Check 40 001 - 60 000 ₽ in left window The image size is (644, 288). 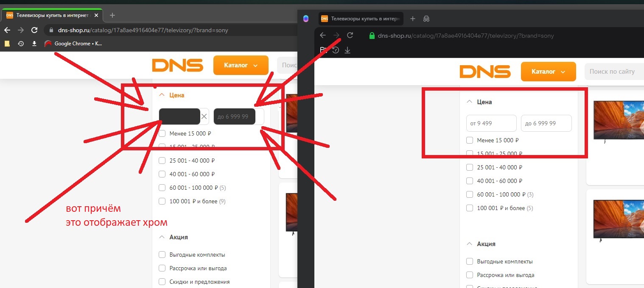162,174
